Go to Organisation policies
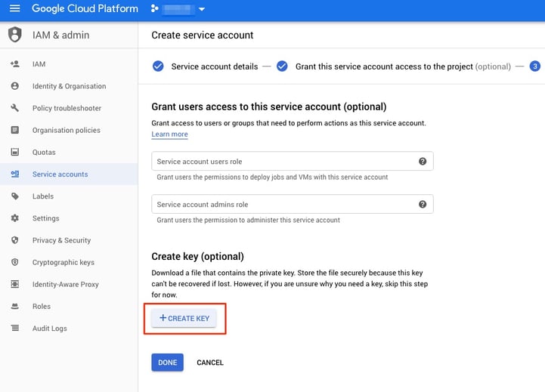The image size is (545, 392). pyautogui.click(x=66, y=130)
